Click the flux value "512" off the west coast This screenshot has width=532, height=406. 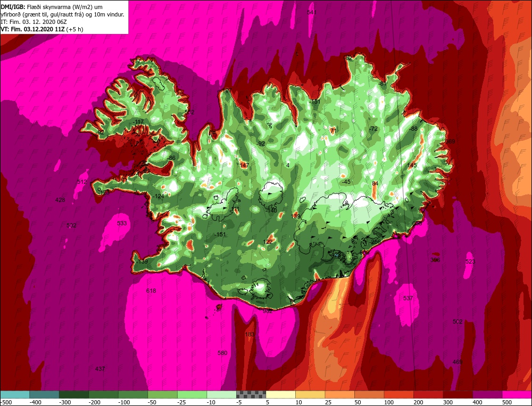(82, 182)
